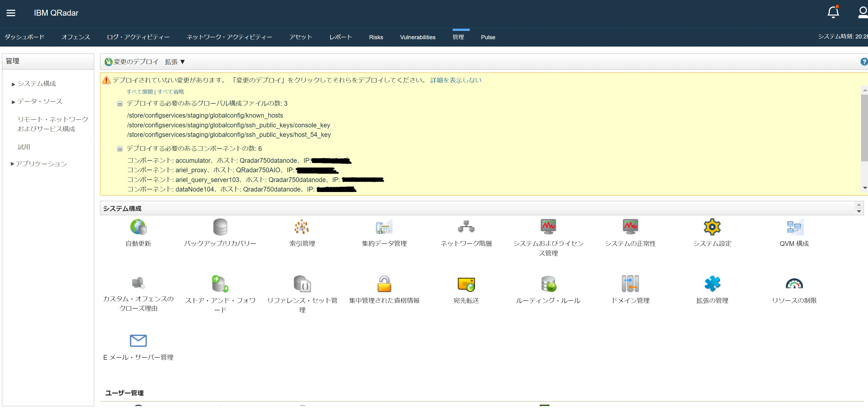This screenshot has height=408, width=868.
Task: Expand アプリケーション in sidebar tree
Action: 13,164
